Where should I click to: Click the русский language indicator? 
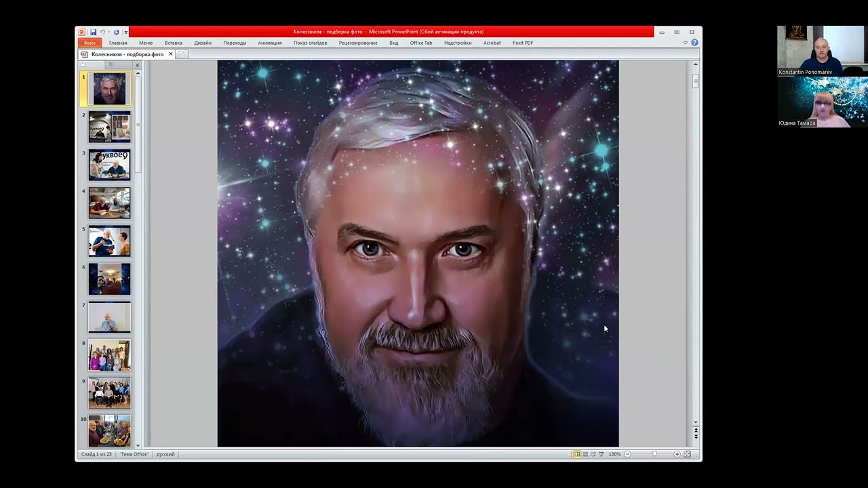point(165,454)
